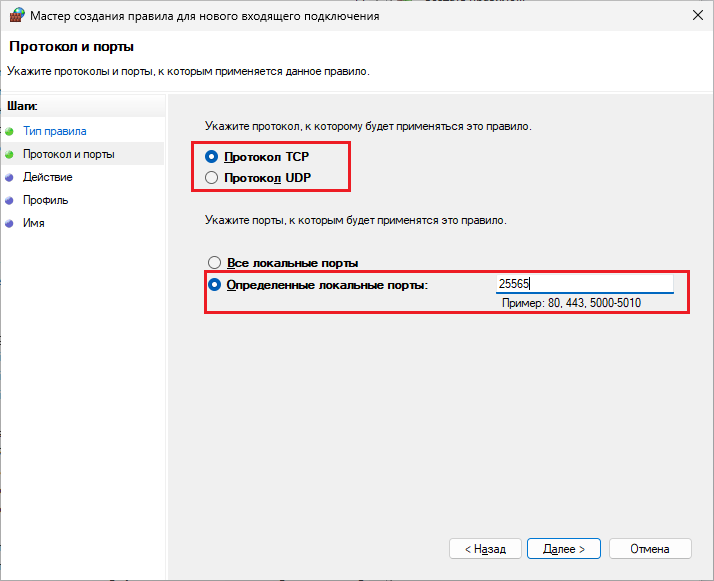Click the purple bullet next to Действие

[x=10, y=177]
